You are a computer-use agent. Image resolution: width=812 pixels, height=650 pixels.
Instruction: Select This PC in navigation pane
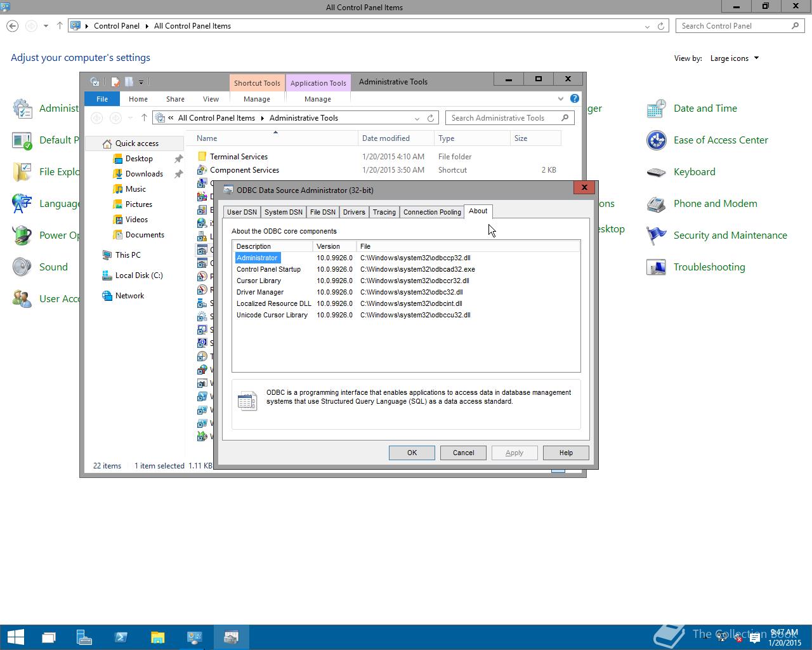pos(128,255)
